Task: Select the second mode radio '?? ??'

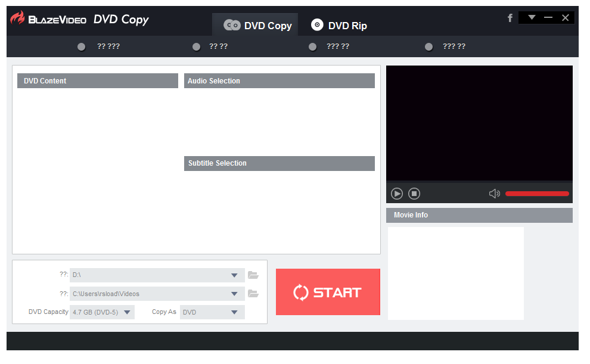Action: 196,46
